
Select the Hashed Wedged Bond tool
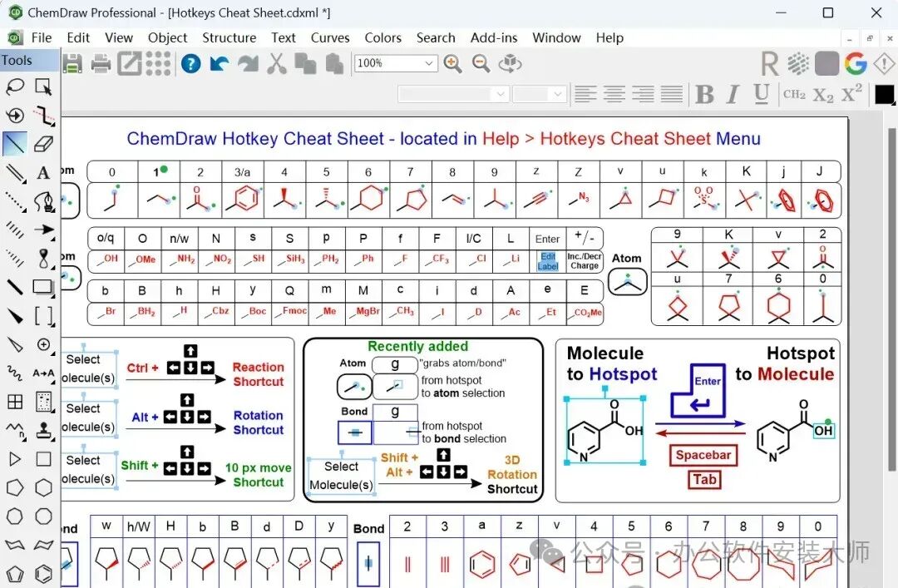(x=15, y=259)
